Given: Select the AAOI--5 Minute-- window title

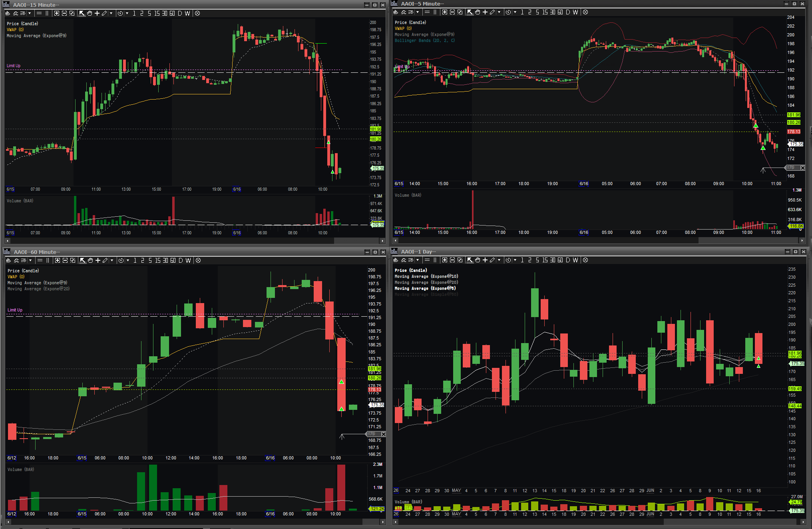Looking at the screenshot, I should point(422,4).
